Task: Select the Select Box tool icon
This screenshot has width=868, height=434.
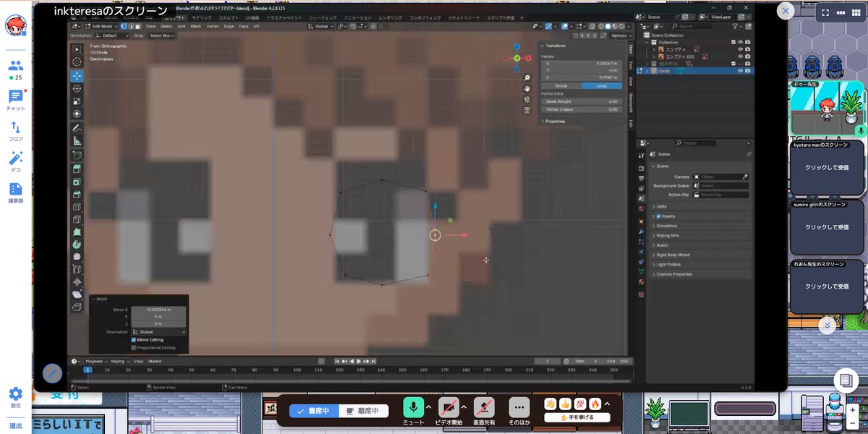Action: click(77, 48)
